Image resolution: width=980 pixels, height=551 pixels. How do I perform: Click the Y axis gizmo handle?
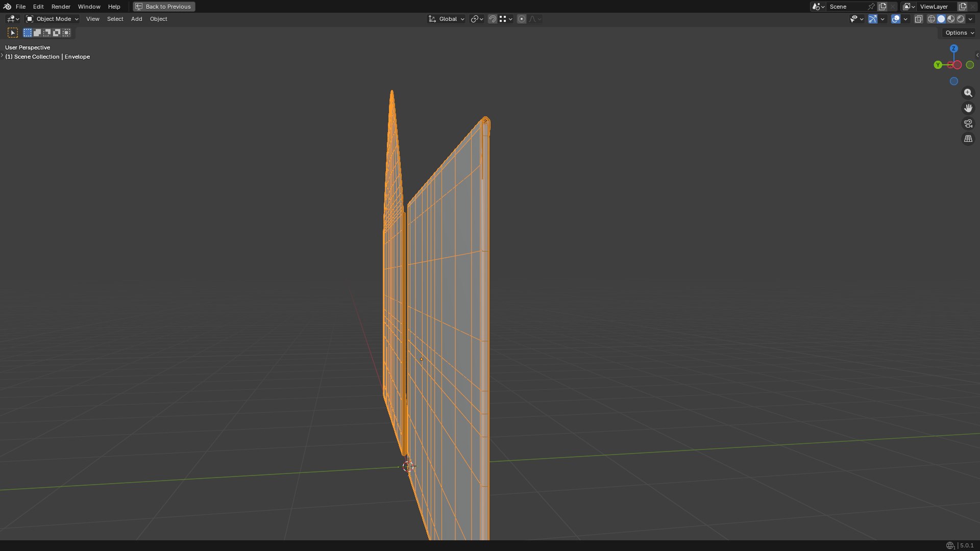(938, 65)
